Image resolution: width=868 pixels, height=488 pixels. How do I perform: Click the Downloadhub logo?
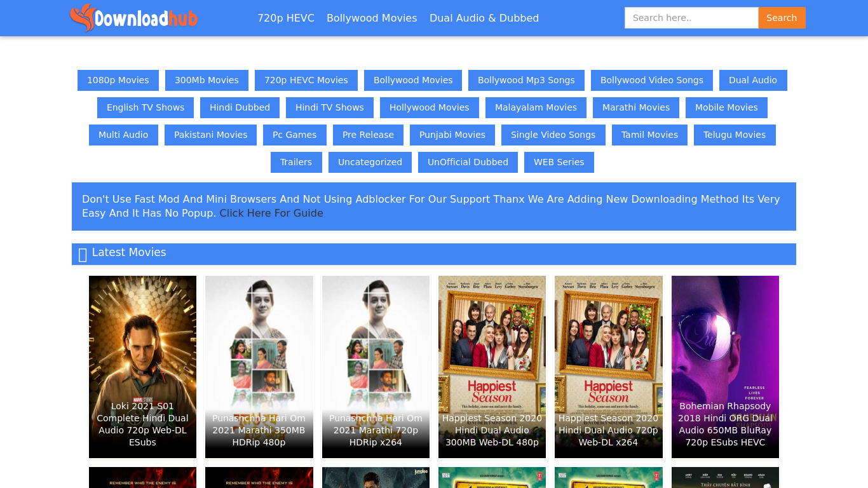tap(133, 18)
